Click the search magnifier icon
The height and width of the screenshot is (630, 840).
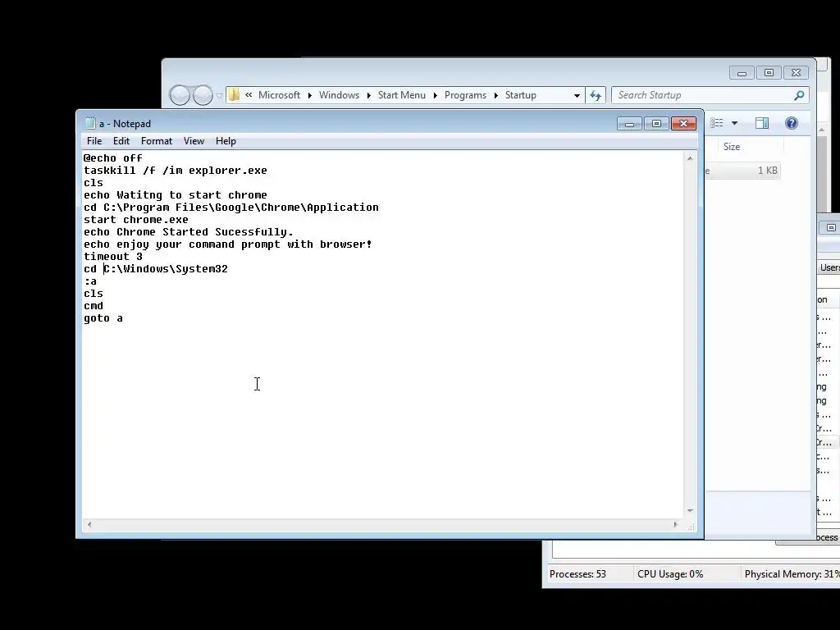click(799, 95)
